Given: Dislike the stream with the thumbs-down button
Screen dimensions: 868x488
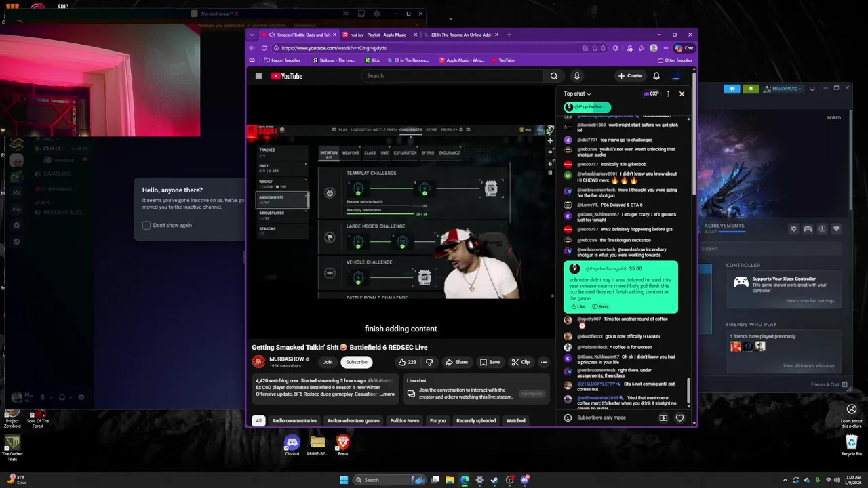Looking at the screenshot, I should pyautogui.click(x=429, y=362).
